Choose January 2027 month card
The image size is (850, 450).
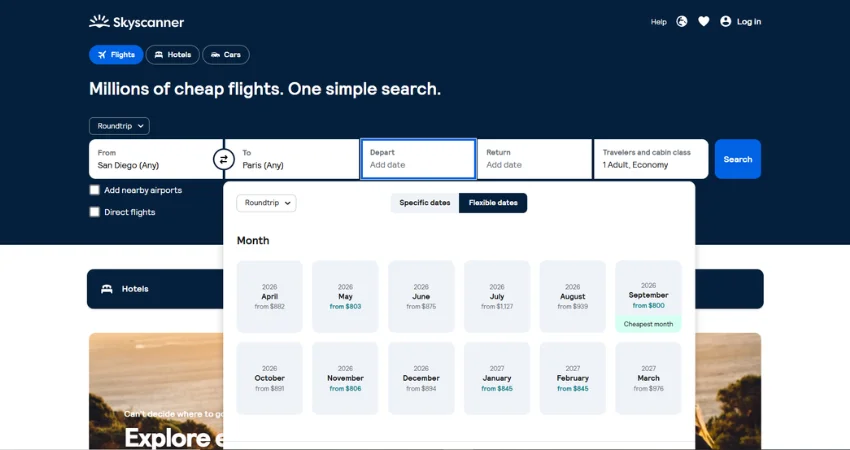coord(497,378)
